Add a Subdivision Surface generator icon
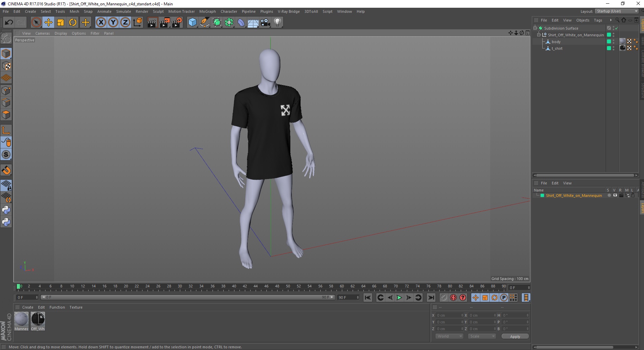 point(217,23)
